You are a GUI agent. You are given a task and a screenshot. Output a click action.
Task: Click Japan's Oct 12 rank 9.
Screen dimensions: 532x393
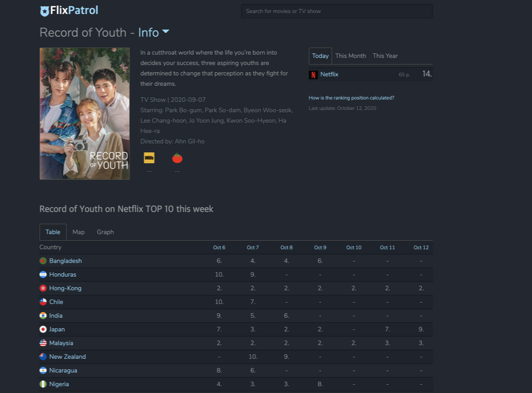click(421, 329)
